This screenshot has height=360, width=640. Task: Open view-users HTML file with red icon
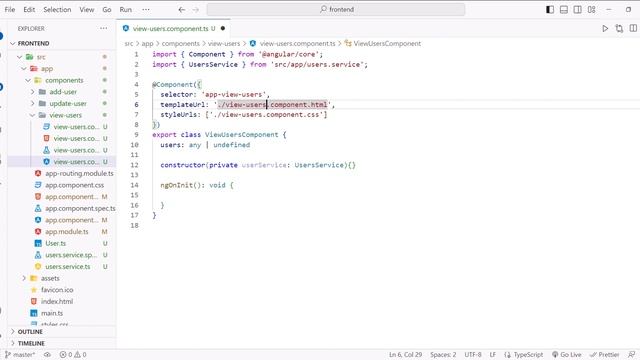[76, 138]
